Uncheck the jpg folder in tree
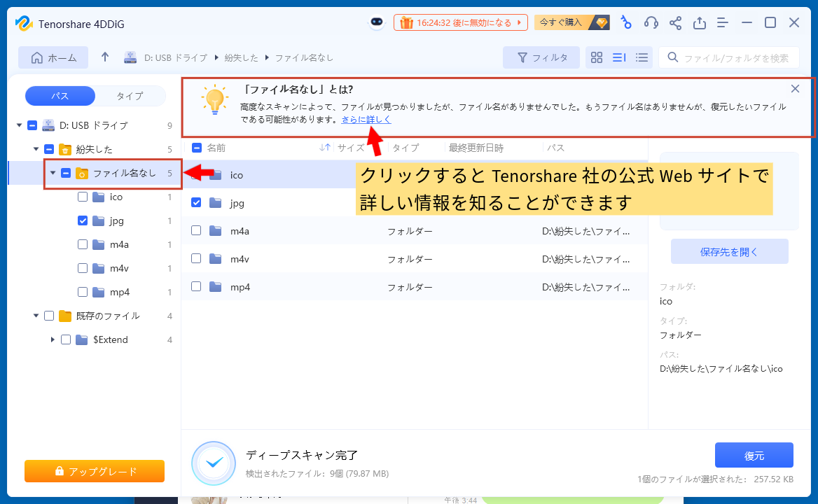The image size is (818, 504). click(x=83, y=220)
